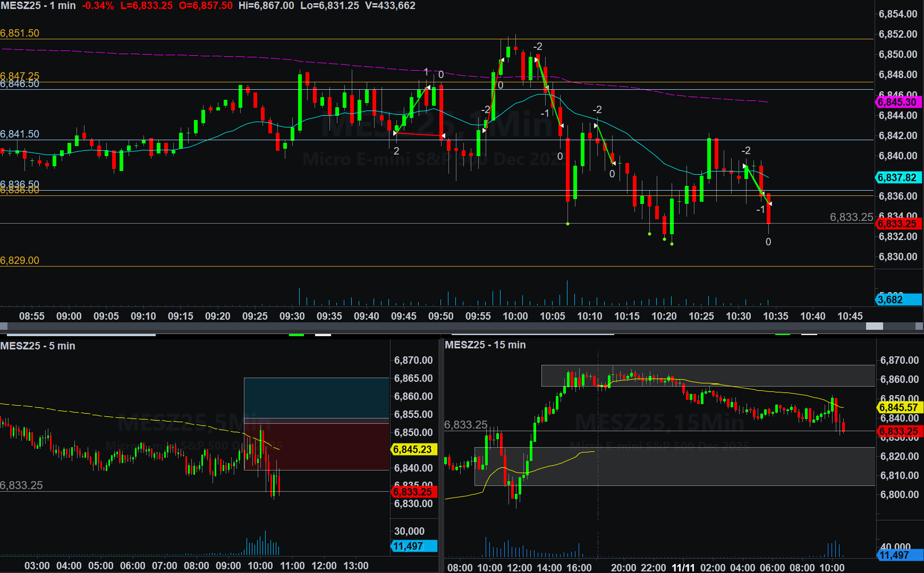Click the blue 11,497 volume marker on the 5-min chart
Viewport: 924px width, 573px height.
click(413, 546)
